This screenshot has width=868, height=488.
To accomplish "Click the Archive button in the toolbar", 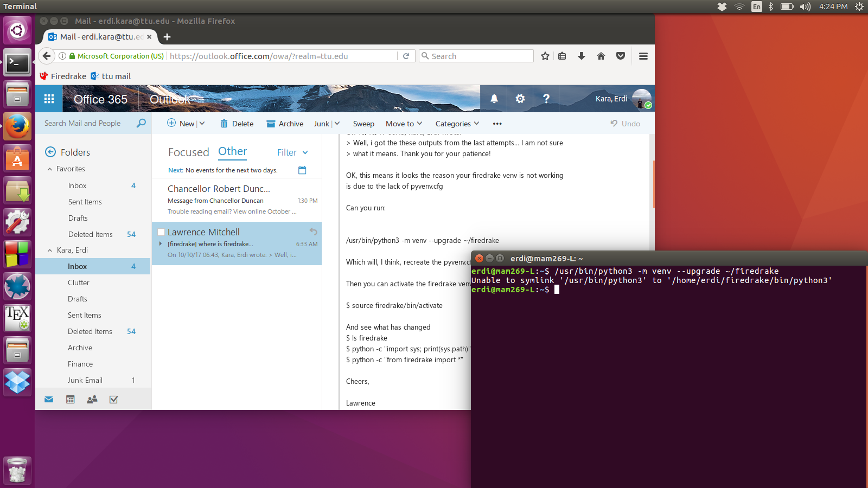I will (x=285, y=124).
